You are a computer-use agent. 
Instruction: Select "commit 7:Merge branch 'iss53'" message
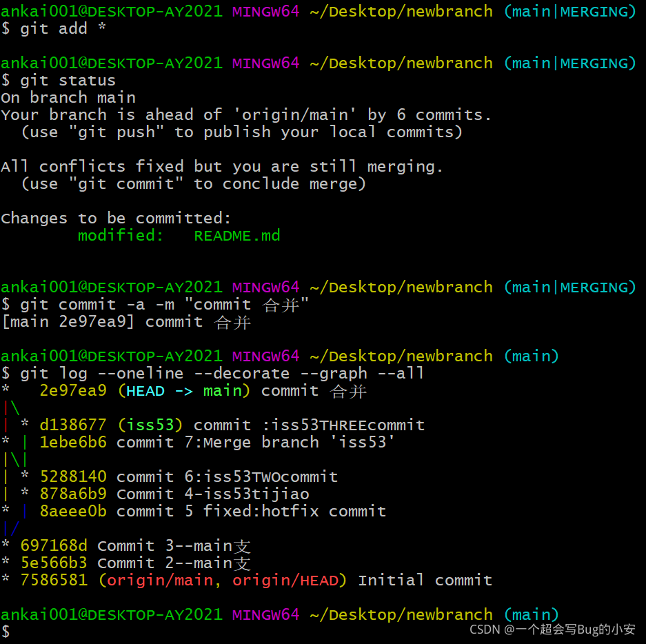coord(255,443)
